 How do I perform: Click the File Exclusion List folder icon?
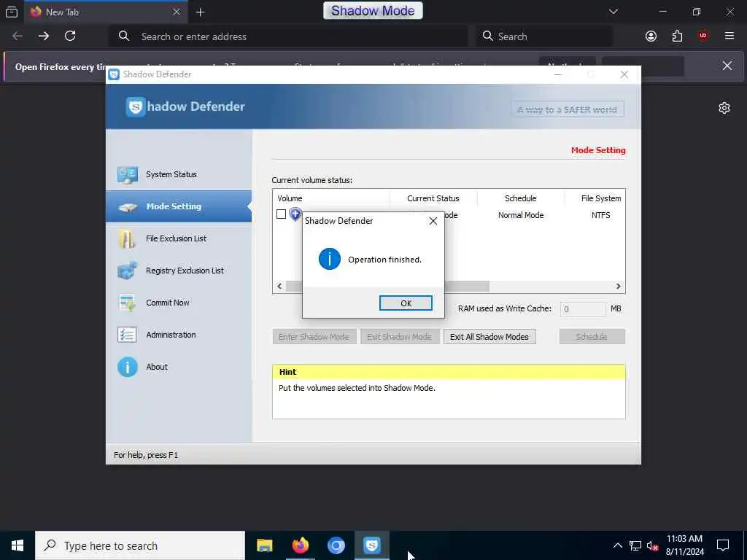pos(127,239)
